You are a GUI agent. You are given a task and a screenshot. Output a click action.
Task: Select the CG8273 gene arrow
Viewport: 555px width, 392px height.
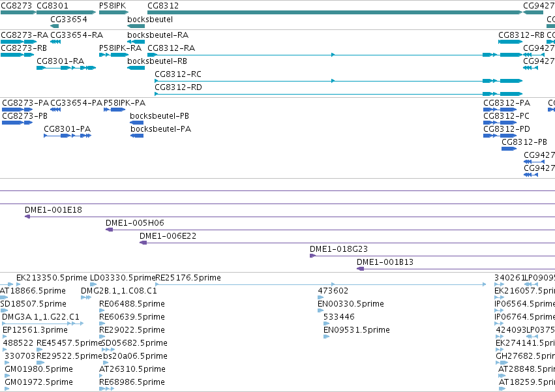tap(18, 12)
